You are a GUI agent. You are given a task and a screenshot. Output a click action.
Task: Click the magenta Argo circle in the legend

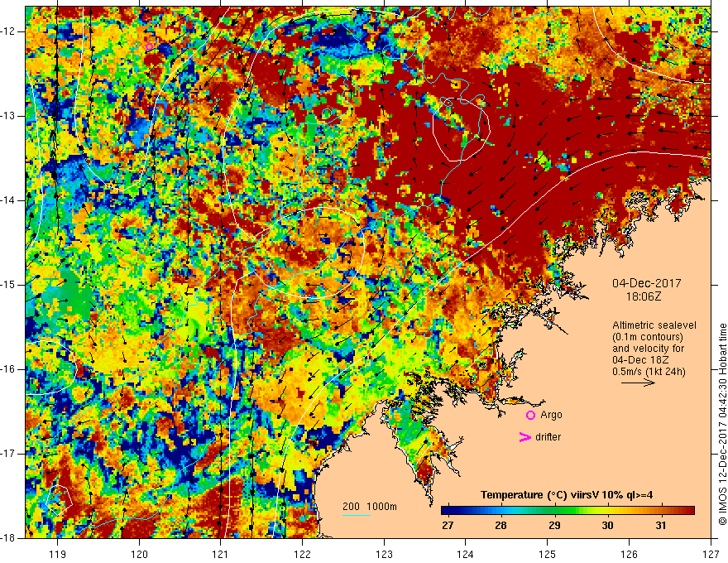(530, 415)
